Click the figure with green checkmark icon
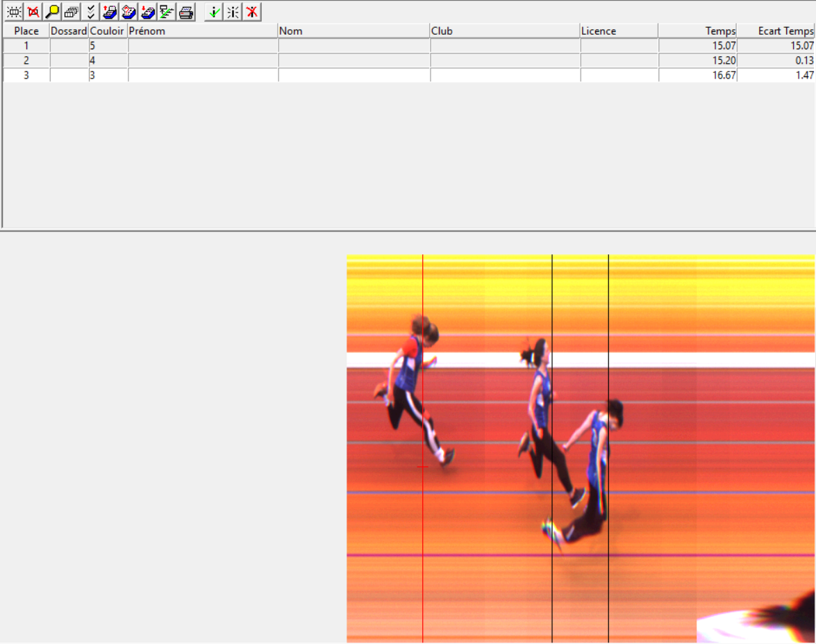Viewport: 816px width, 644px height. pos(214,11)
